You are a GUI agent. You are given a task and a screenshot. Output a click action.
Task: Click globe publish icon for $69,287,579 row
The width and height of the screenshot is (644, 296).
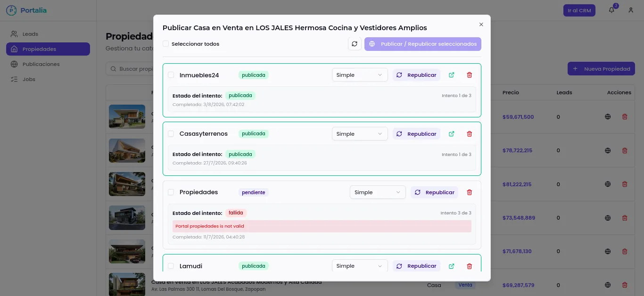(608, 285)
